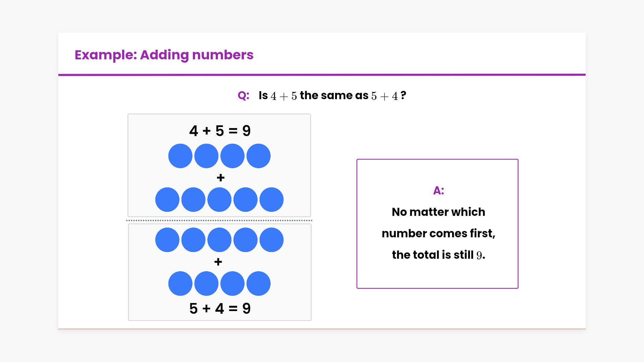Click the leftmost circle above "5 + 4 = 9"
Image resolution: width=644 pixels, height=362 pixels.
click(180, 284)
